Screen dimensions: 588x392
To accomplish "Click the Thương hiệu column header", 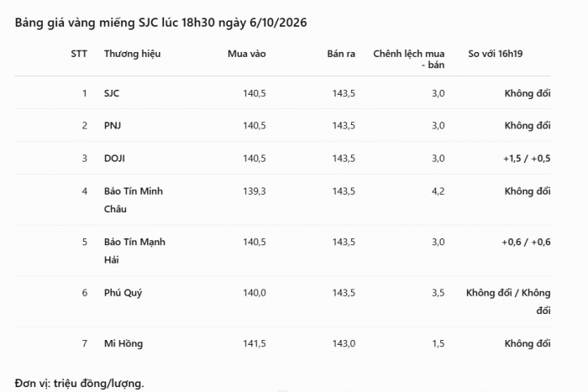I will pyautogui.click(x=133, y=54).
